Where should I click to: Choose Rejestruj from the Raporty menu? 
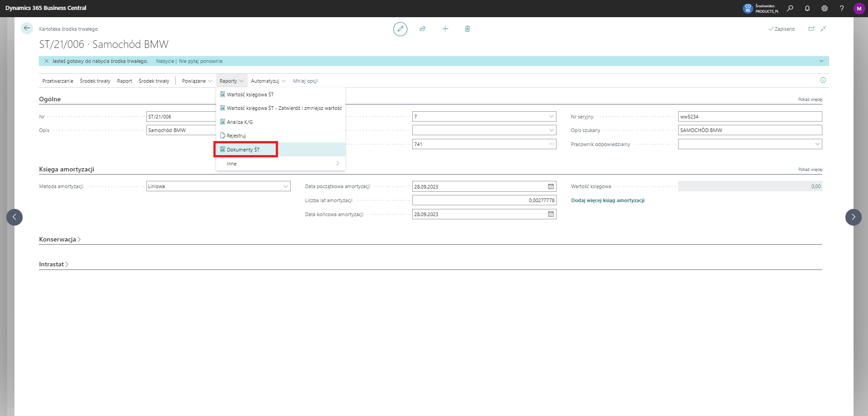(x=280, y=136)
